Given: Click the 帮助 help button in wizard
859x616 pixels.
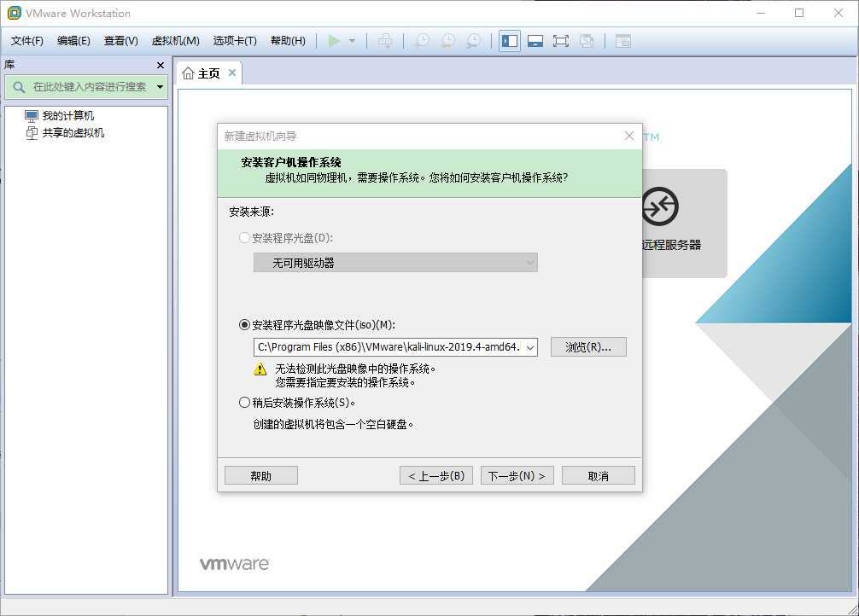Looking at the screenshot, I should click(261, 476).
